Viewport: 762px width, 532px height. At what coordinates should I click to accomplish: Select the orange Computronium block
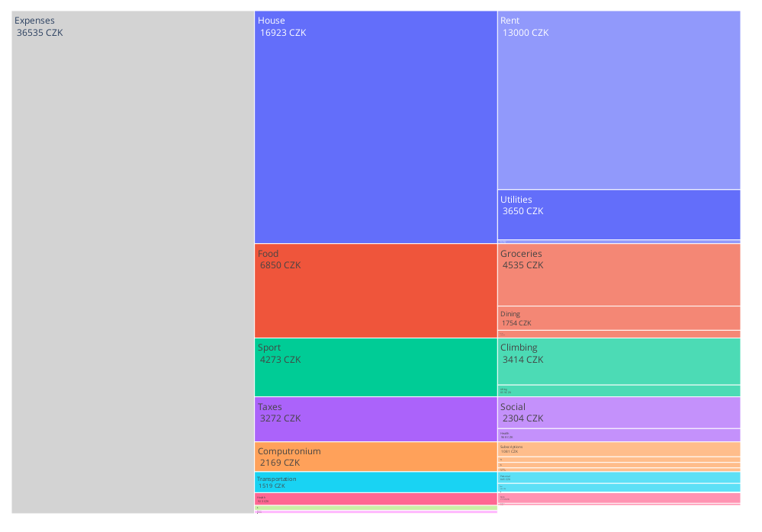pos(375,457)
